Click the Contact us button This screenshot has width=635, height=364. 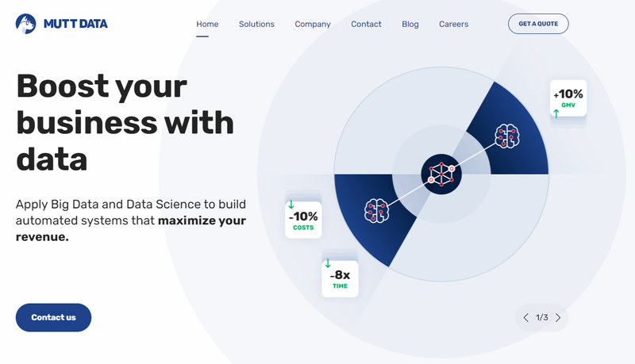[x=53, y=317]
